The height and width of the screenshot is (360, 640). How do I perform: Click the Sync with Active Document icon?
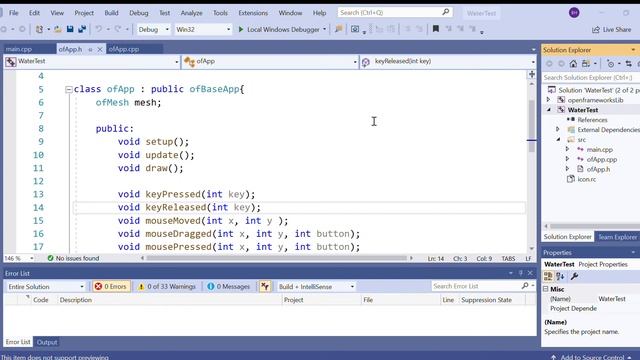(x=629, y=64)
